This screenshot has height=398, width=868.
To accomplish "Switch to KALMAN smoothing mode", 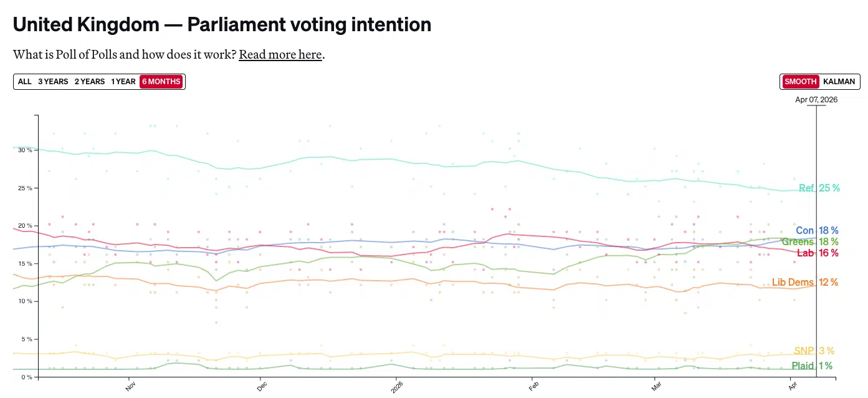I will (839, 81).
